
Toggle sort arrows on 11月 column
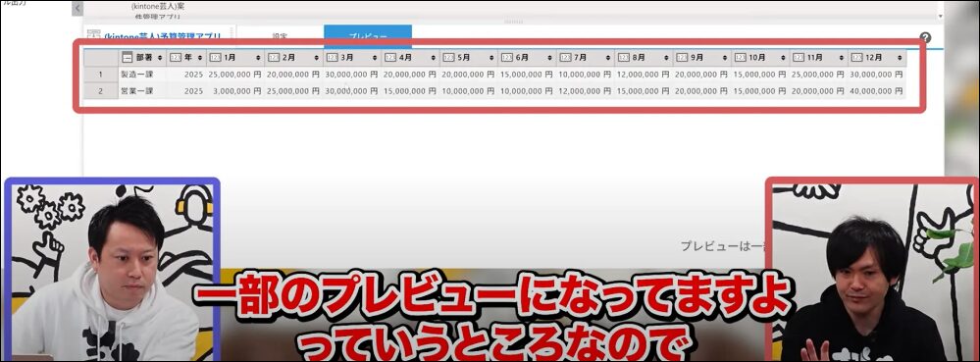[x=842, y=58]
